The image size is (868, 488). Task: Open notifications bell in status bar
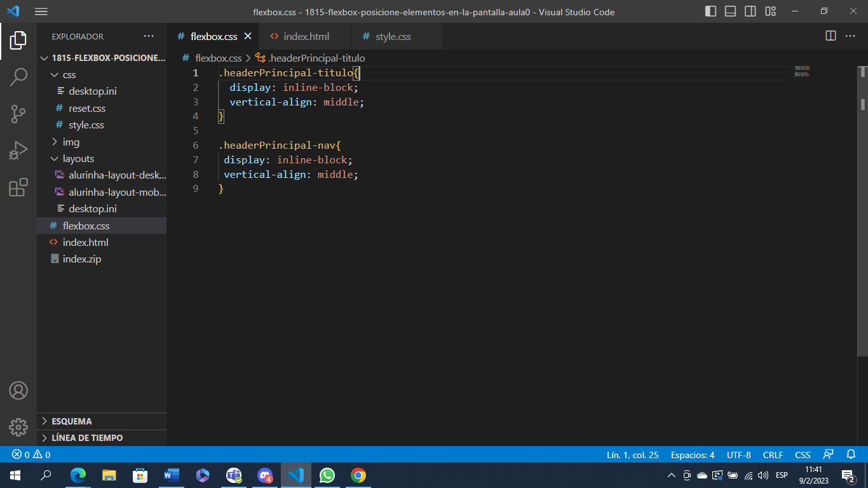[x=851, y=455]
